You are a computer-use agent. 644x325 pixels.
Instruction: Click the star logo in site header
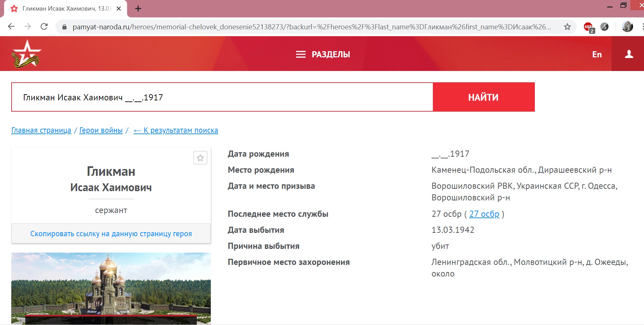(x=26, y=54)
